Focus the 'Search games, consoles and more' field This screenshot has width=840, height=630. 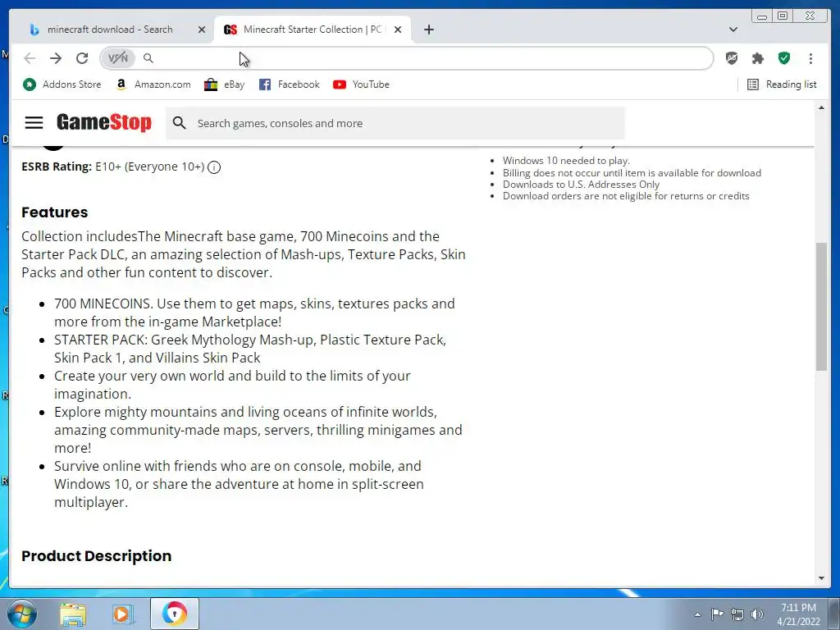pos(395,123)
